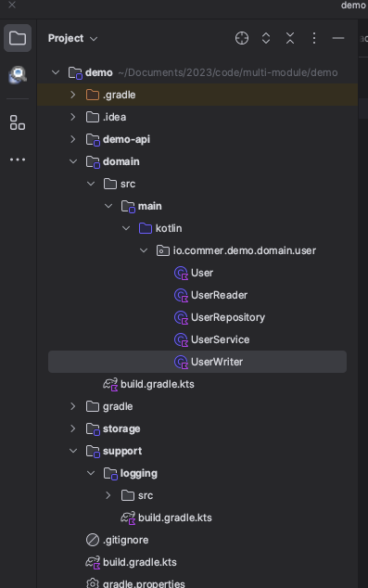The width and height of the screenshot is (368, 588).
Task: Expand the demo-api module
Action: (x=73, y=139)
